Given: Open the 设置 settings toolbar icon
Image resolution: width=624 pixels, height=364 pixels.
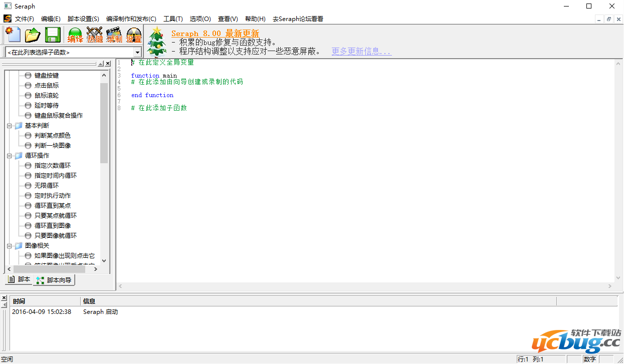Looking at the screenshot, I should [x=134, y=35].
